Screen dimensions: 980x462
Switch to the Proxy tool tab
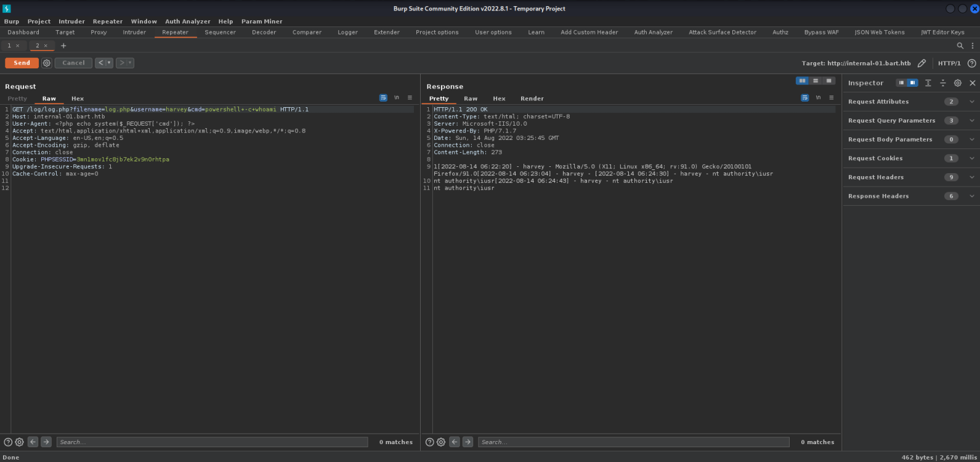(99, 32)
